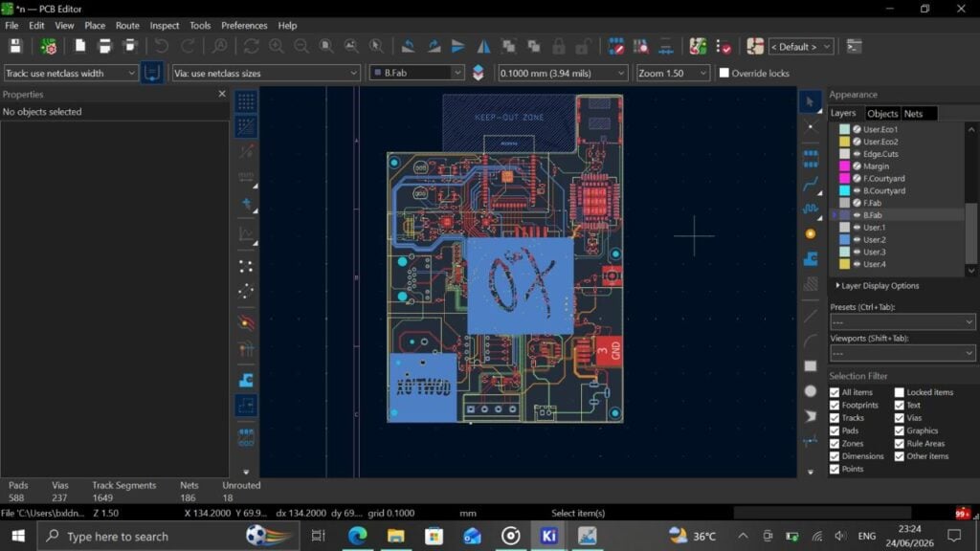Click the F.Courtyard layer color swatch

844,178
